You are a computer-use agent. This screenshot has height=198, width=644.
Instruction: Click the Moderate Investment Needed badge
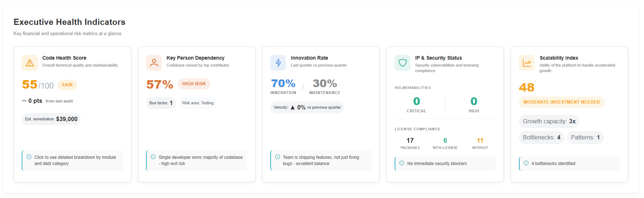point(561,102)
